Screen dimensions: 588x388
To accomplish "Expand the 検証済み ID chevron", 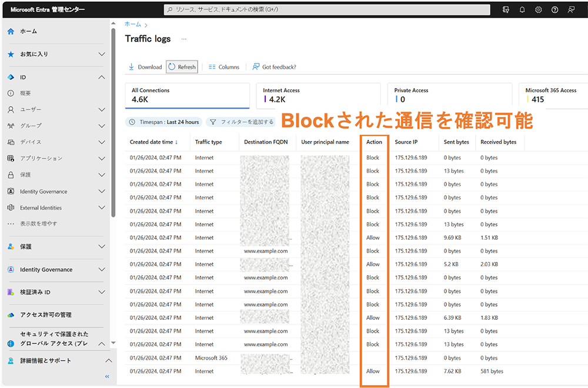I will pyautogui.click(x=102, y=292).
